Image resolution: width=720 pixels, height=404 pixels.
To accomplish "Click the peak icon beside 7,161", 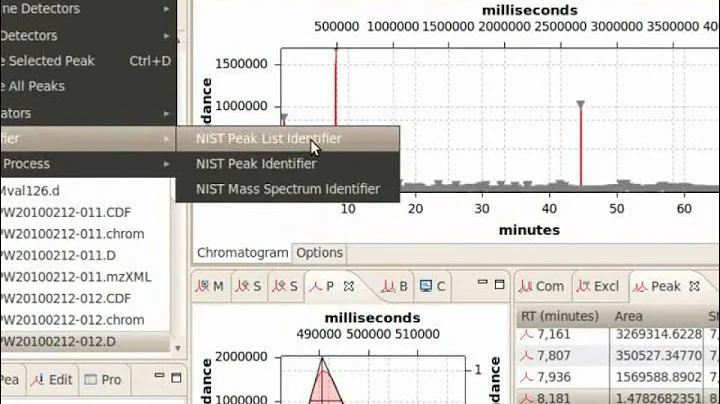I will (527, 335).
